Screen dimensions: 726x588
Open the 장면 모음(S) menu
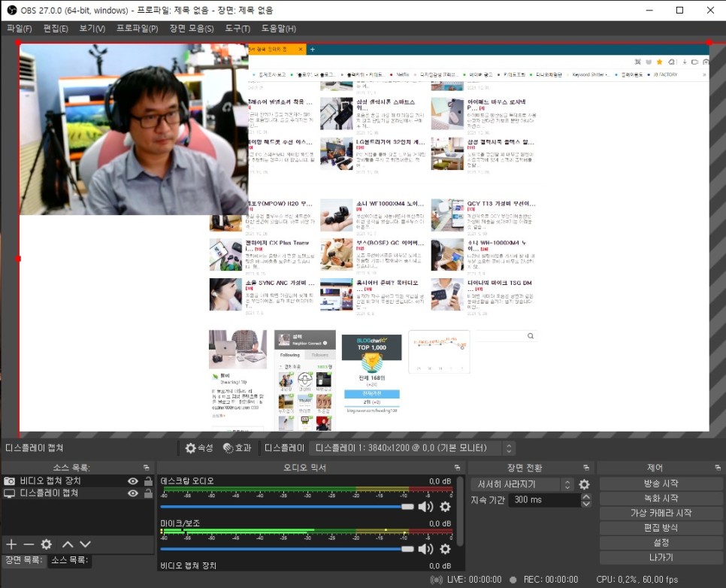click(x=191, y=29)
